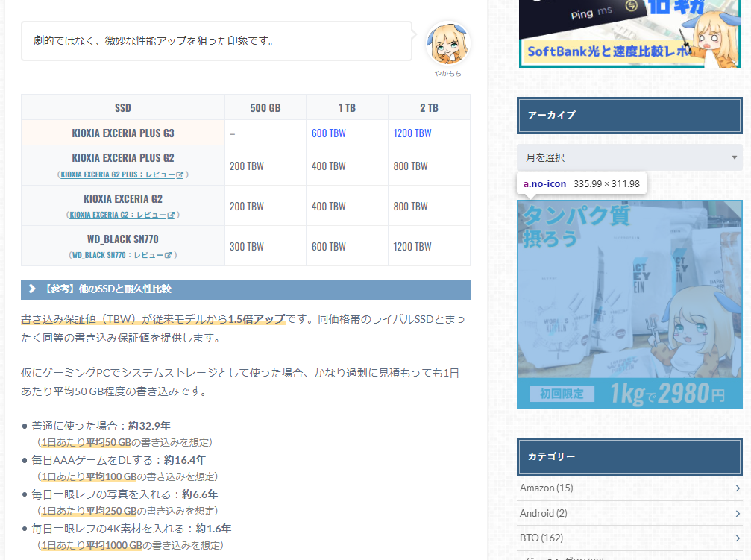Click the arrow icon beside Amazon category
The image size is (751, 560).
point(737,488)
